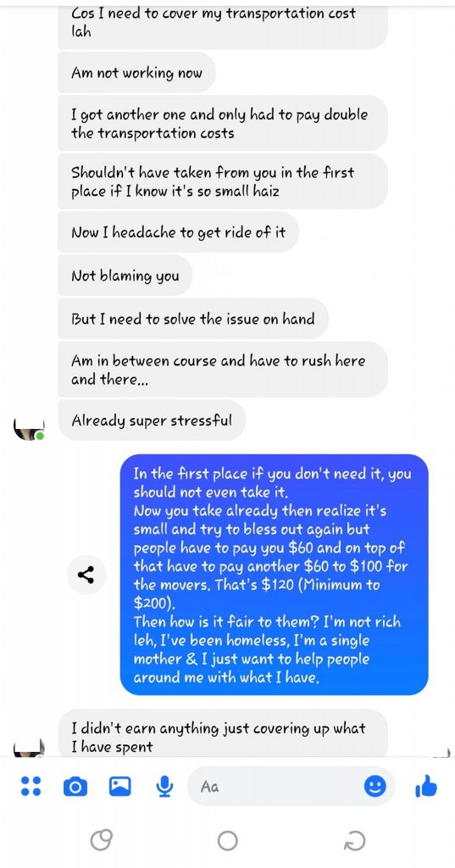Image resolution: width=455 pixels, height=868 pixels.
Task: Tap 'Am in between course' message bubble
Action: click(223, 370)
